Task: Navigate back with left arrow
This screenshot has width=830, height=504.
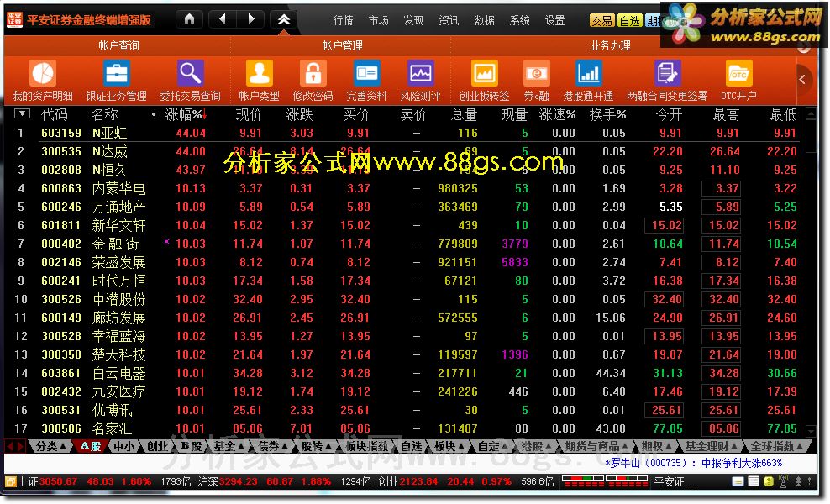Action: click(223, 19)
